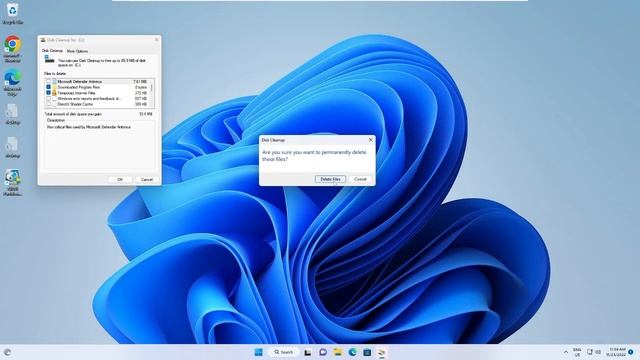640x360 pixels.
Task: Open the notification count badge
Action: tap(631, 352)
